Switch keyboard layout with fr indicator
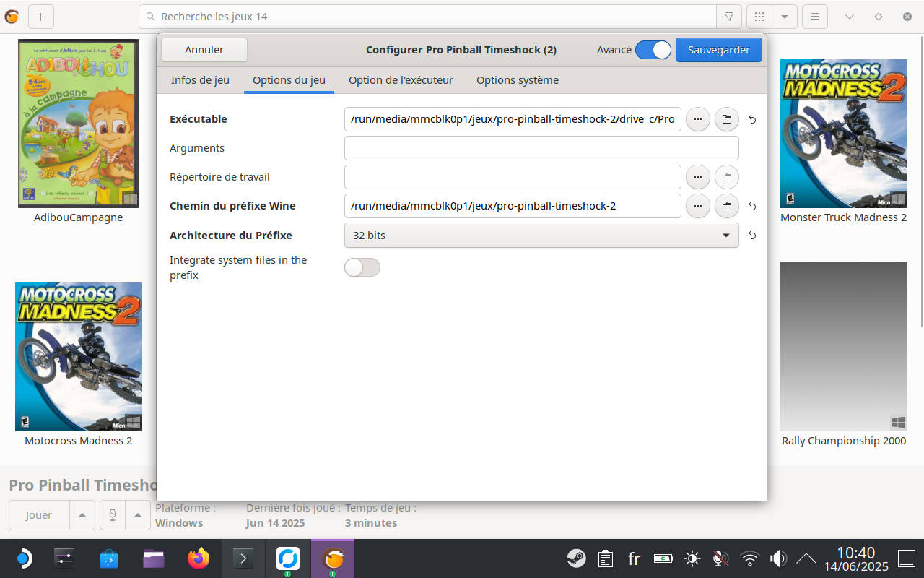Viewport: 924px width, 578px height. coord(635,558)
